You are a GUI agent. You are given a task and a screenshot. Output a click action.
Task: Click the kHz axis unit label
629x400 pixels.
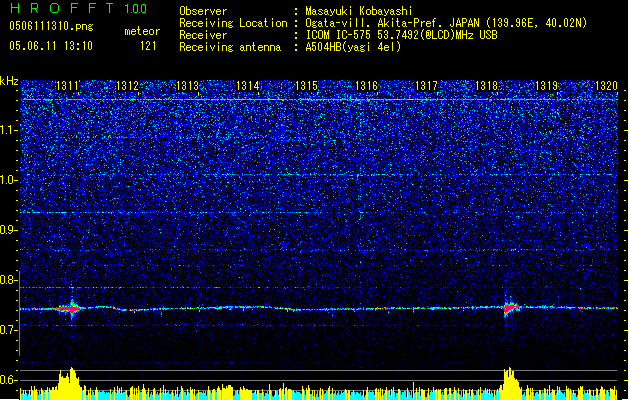click(x=9, y=81)
